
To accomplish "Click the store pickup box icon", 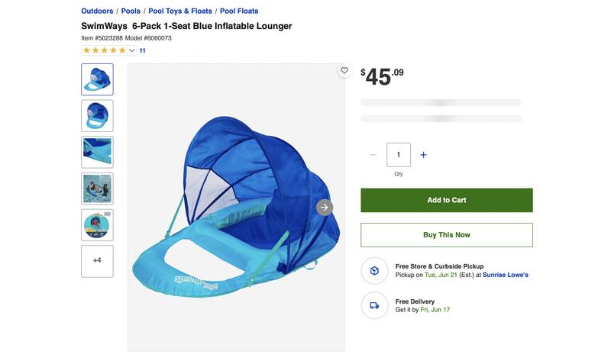I will (x=374, y=271).
